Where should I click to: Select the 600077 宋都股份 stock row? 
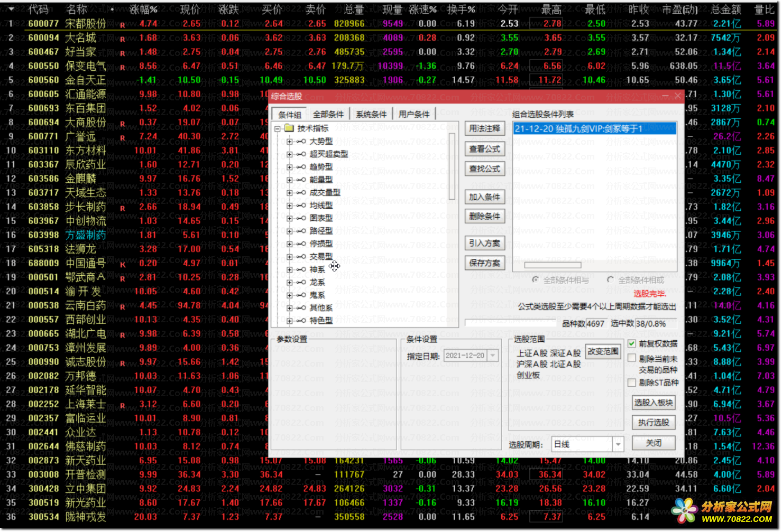(391, 24)
